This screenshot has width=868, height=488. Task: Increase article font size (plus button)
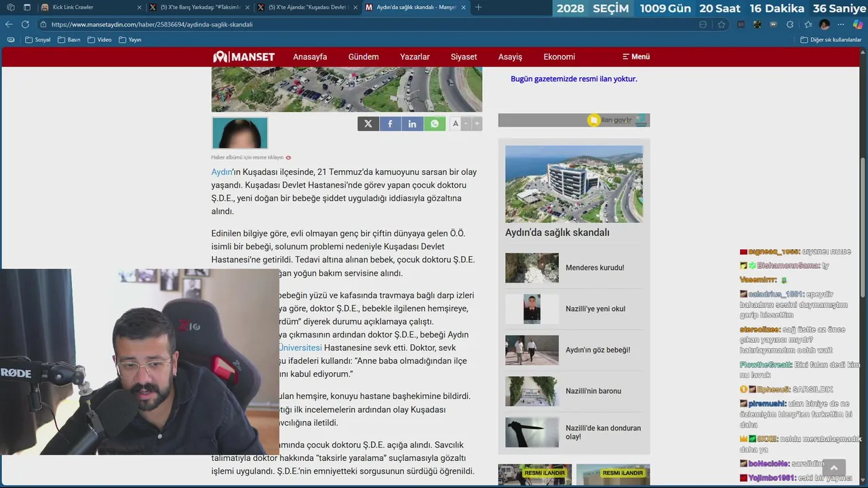click(x=477, y=123)
